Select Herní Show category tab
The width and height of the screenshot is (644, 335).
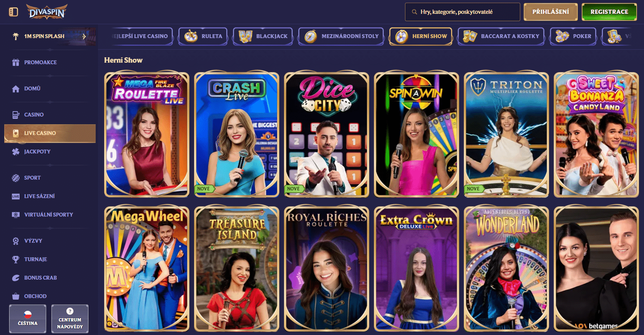(x=421, y=36)
